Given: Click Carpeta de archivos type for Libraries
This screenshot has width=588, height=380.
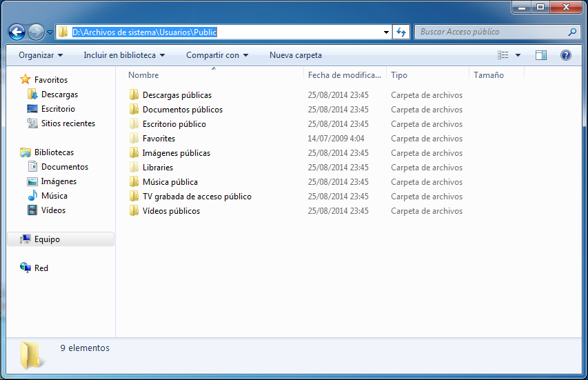Looking at the screenshot, I should [x=427, y=168].
